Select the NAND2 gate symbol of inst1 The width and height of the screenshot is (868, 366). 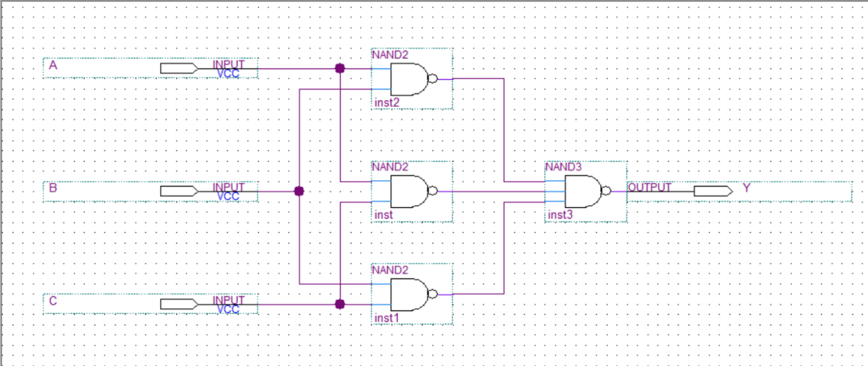(410, 294)
